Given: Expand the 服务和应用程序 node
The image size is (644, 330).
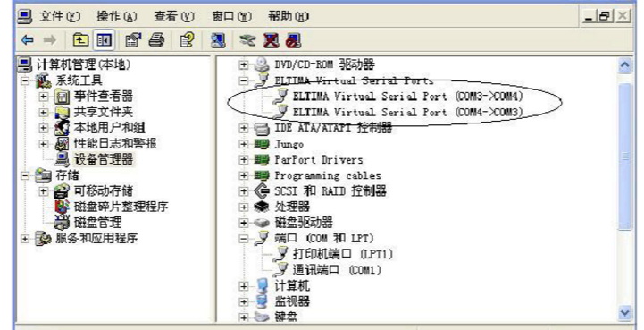Looking at the screenshot, I should coord(26,239).
